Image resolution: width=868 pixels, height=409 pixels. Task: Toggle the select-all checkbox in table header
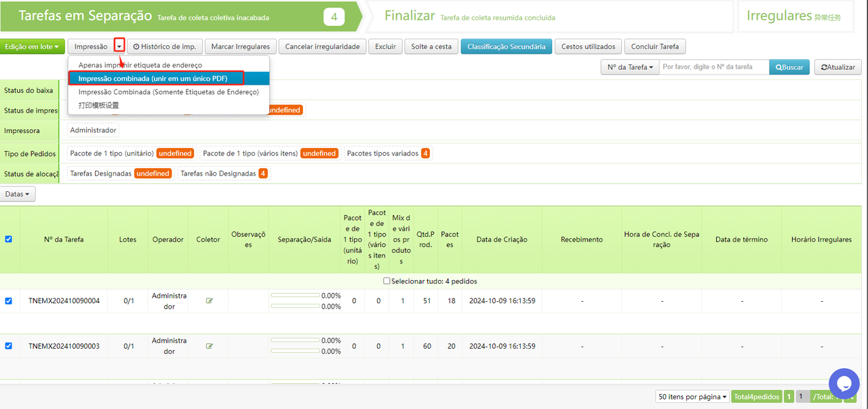(x=9, y=239)
